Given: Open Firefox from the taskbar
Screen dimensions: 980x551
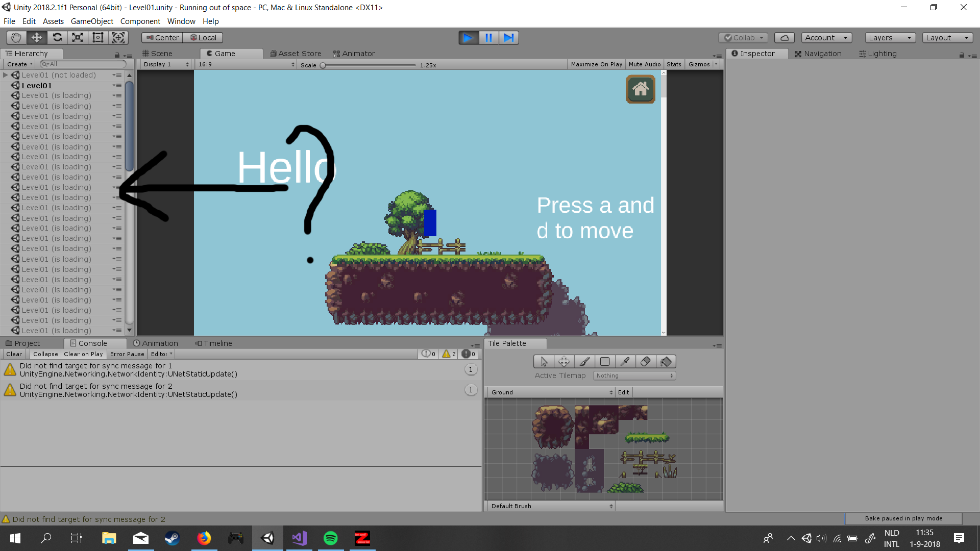Looking at the screenshot, I should point(204,538).
